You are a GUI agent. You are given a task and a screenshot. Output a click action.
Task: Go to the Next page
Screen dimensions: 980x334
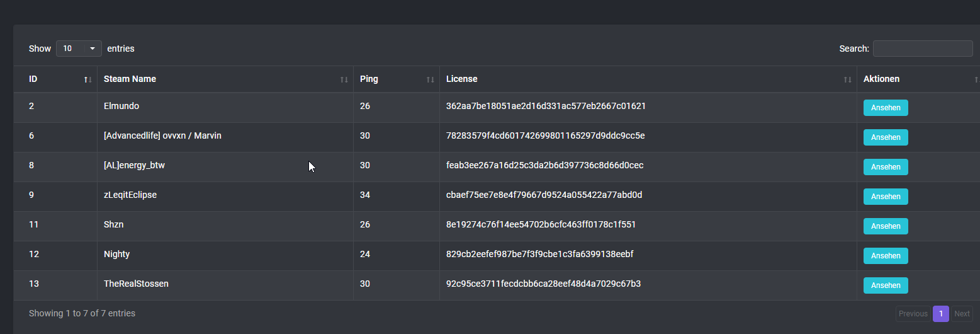961,314
